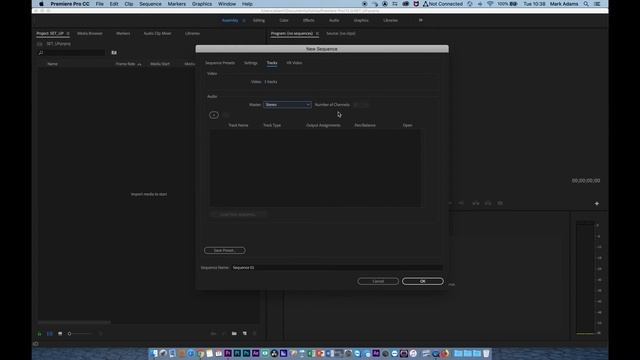Click the Spotlight search icon in menu bar

(x=586, y=4)
